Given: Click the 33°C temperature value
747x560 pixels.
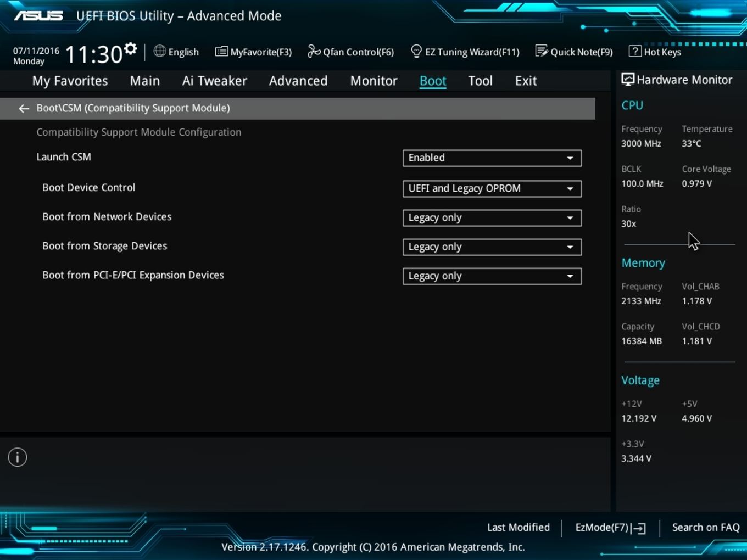Looking at the screenshot, I should pos(692,143).
